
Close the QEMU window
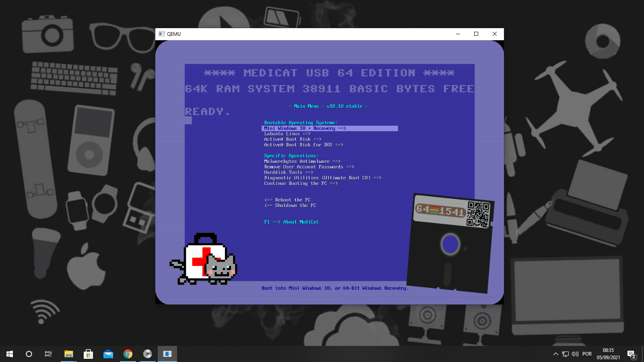(x=495, y=34)
